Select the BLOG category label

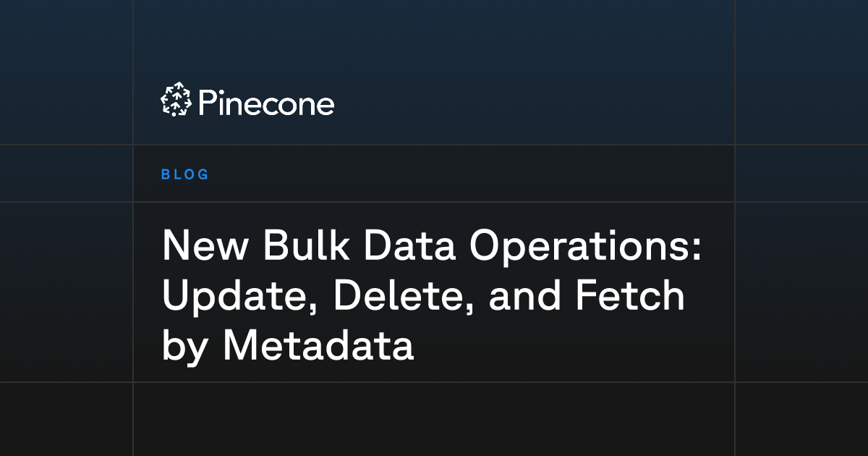click(x=185, y=174)
